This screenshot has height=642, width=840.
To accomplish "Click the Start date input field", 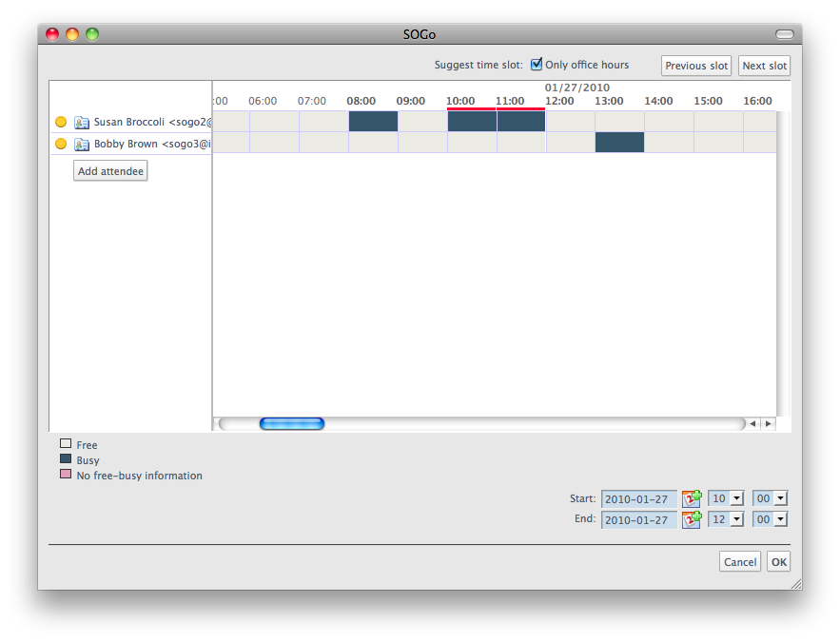I will [x=638, y=498].
